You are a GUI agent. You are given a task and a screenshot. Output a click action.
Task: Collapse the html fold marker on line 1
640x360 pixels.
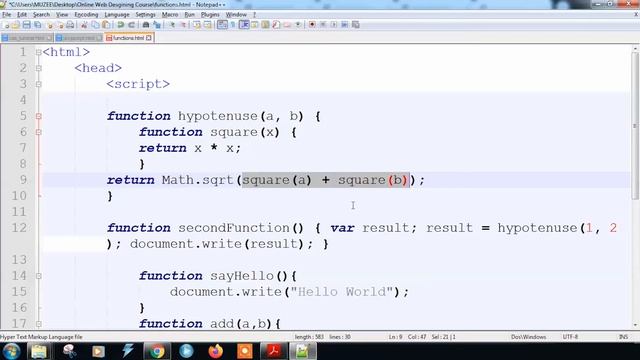pos(38,52)
